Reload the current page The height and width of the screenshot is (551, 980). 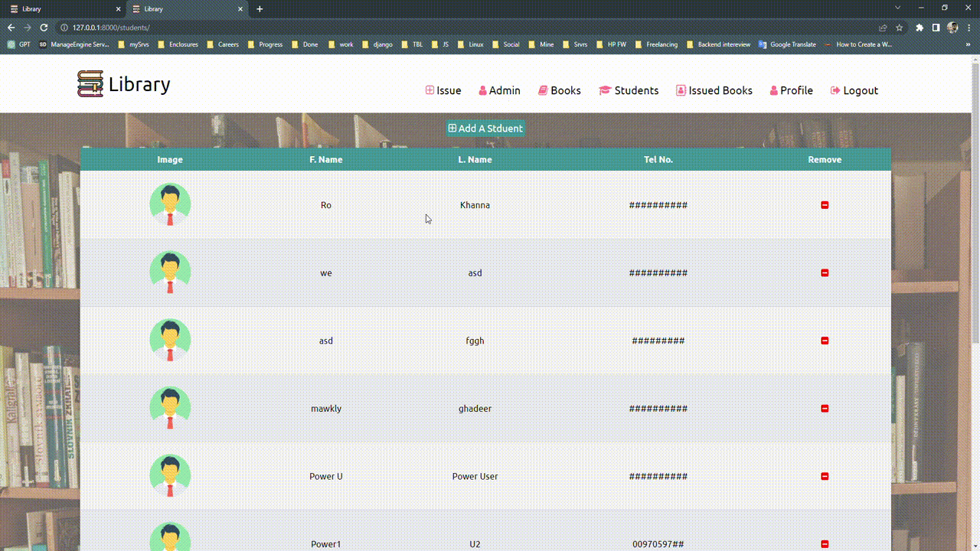tap(44, 28)
